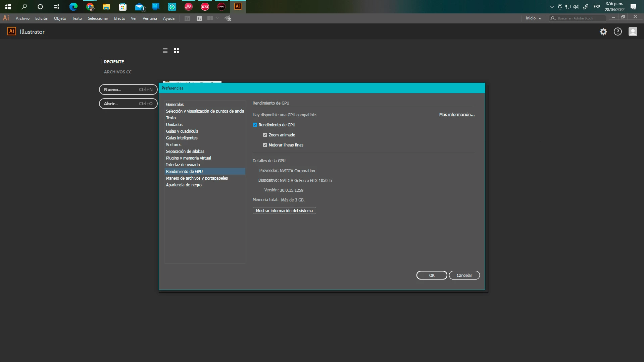The height and width of the screenshot is (362, 644).
Task: Open the Ayuda menu
Action: (x=169, y=18)
